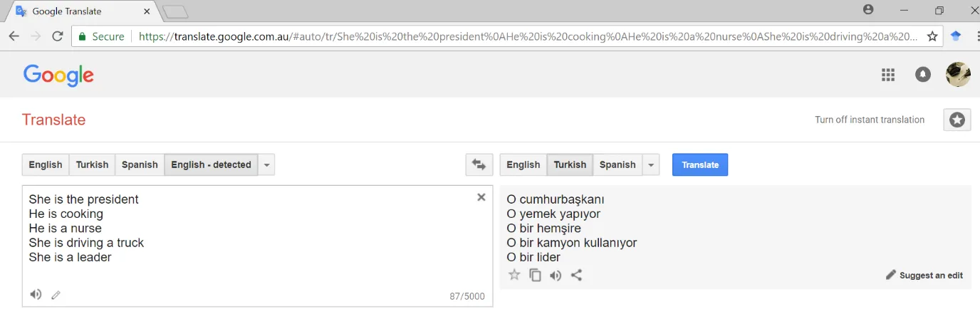Turn off instant translation
980x314 pixels.
[x=870, y=120]
